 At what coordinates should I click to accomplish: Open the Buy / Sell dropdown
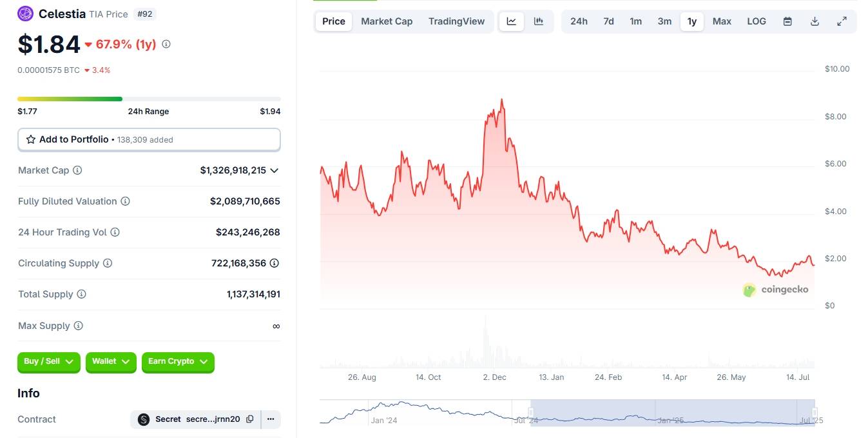[49, 362]
